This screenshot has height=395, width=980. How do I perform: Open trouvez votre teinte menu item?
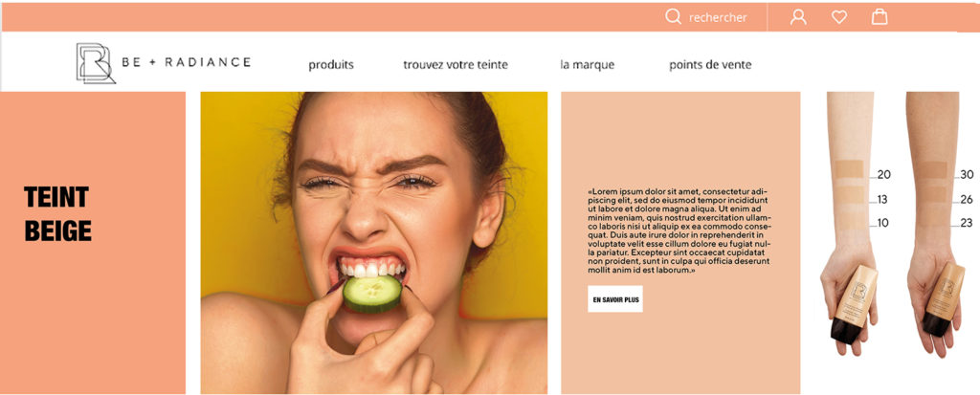[x=456, y=65]
